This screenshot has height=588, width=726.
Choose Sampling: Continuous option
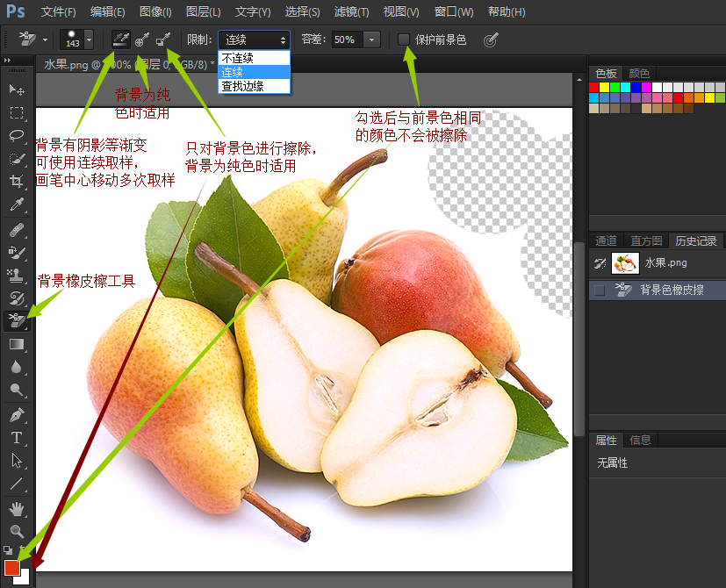click(121, 39)
